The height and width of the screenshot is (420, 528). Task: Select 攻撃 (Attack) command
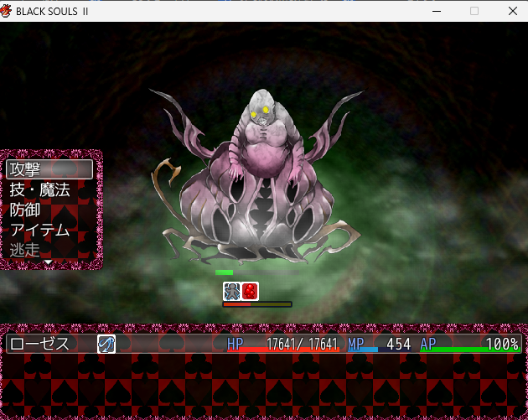coord(49,169)
